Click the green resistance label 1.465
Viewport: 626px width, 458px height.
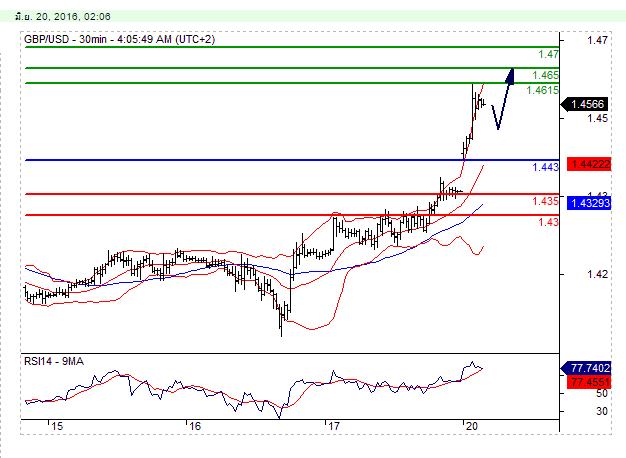click(545, 75)
